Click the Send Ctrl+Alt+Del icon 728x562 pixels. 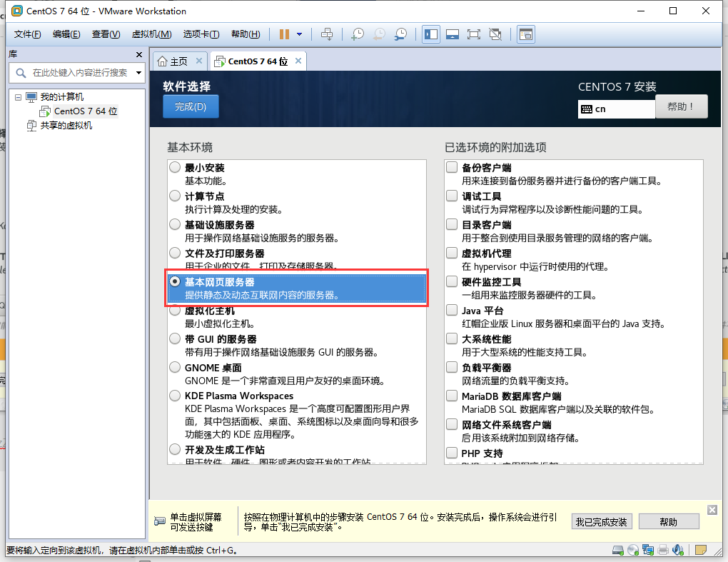point(328,34)
